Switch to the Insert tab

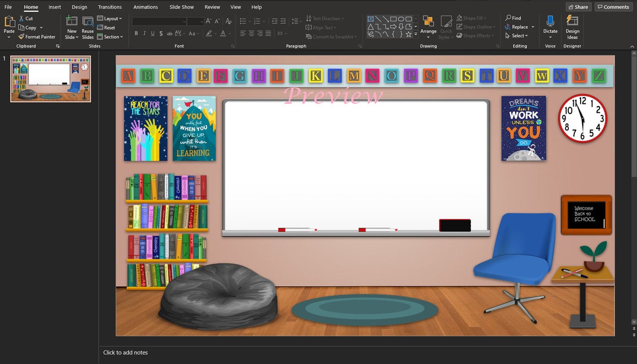coord(54,7)
